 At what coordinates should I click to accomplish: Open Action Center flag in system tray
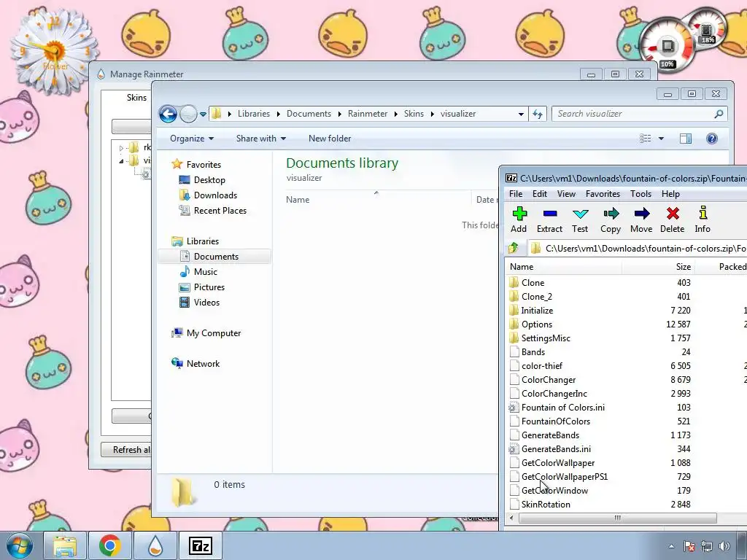click(x=689, y=546)
